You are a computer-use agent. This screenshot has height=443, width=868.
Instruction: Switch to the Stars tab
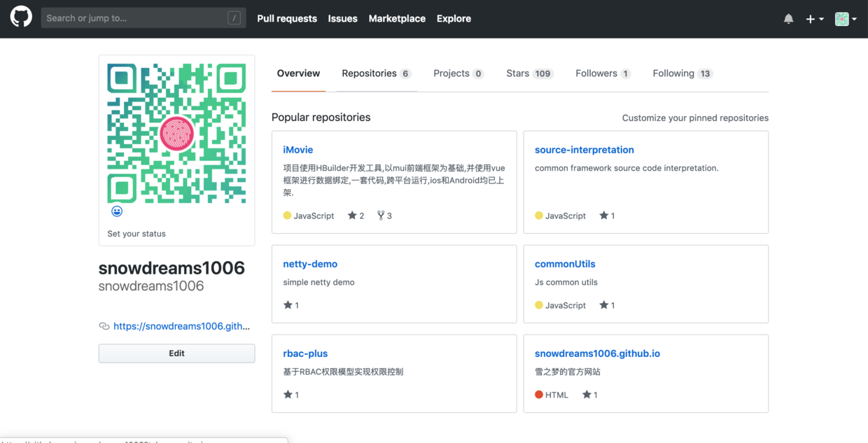click(x=530, y=73)
